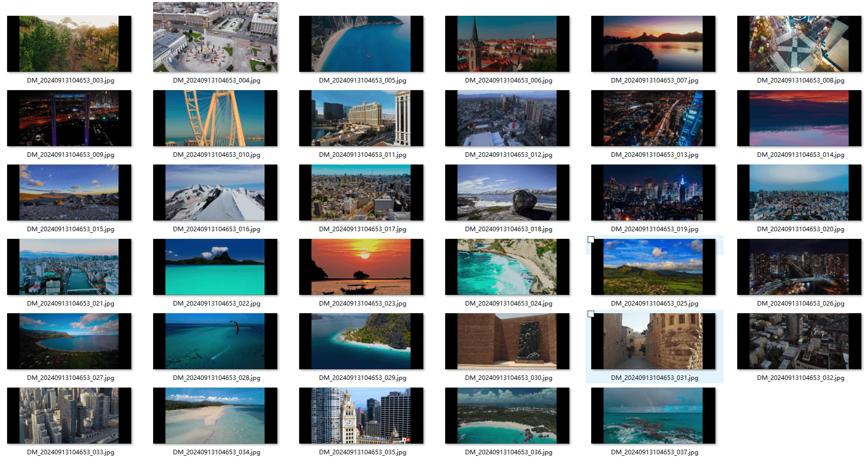Select thumbnail of DM_20240913104653_017.jpg
Image resolution: width=868 pixels, height=465 pixels.
361,193
